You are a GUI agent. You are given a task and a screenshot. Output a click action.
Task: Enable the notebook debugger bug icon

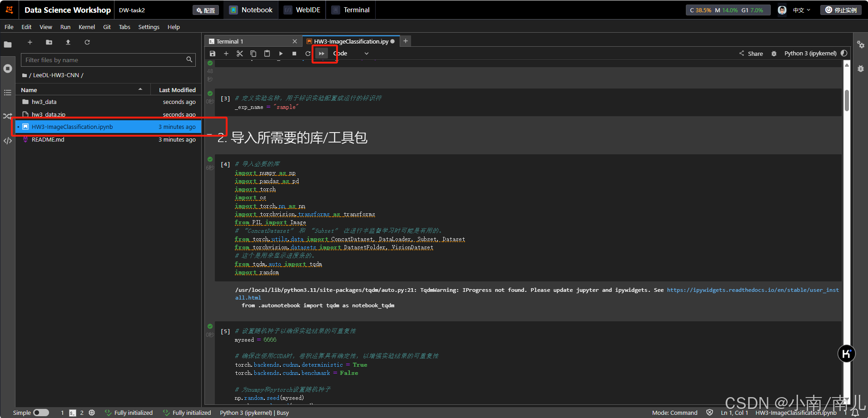(x=774, y=54)
